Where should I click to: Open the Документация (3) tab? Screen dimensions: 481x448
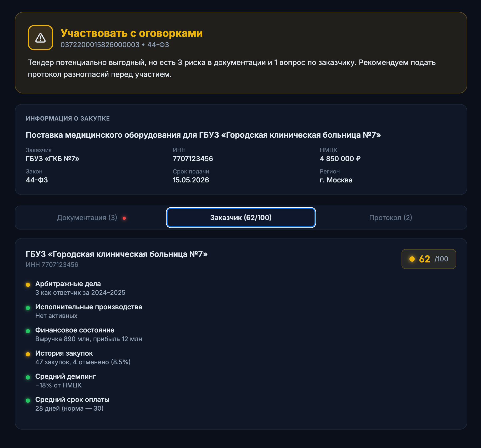click(x=92, y=218)
